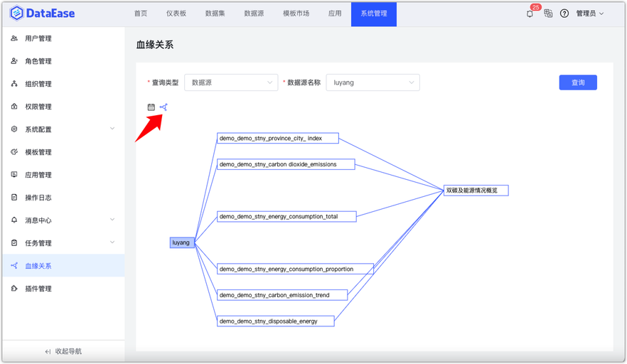Screen dimensions: 627x364
Task: Click the 查询 button
Action: [578, 82]
